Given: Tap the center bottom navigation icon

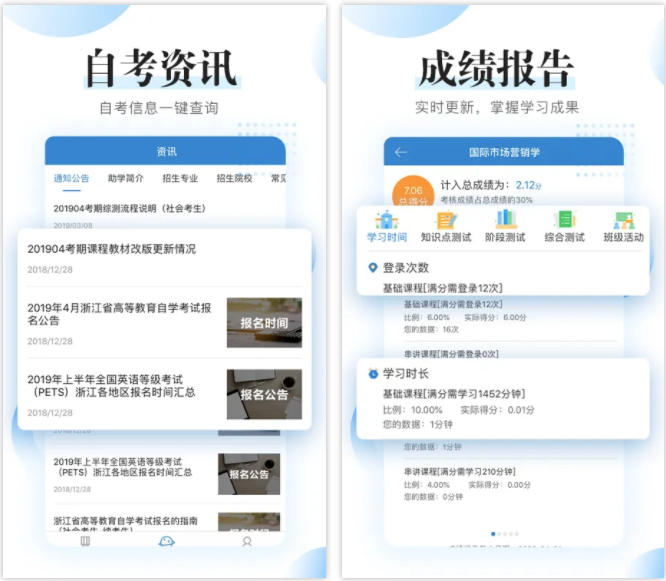Looking at the screenshot, I should point(166,541).
